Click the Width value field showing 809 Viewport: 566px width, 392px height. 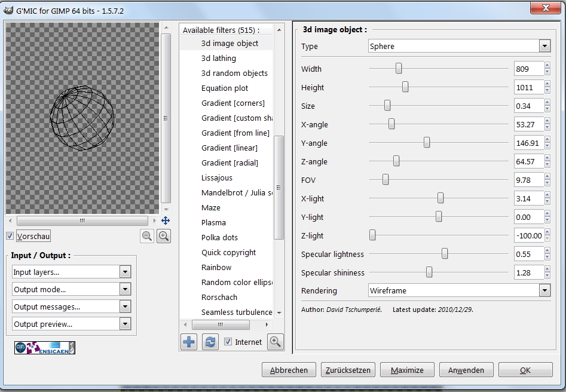coord(529,69)
